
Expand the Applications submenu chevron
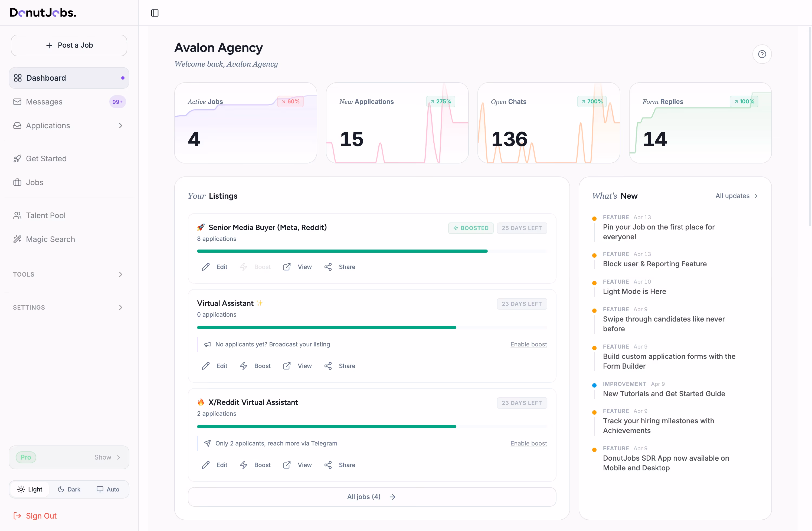[120, 126]
